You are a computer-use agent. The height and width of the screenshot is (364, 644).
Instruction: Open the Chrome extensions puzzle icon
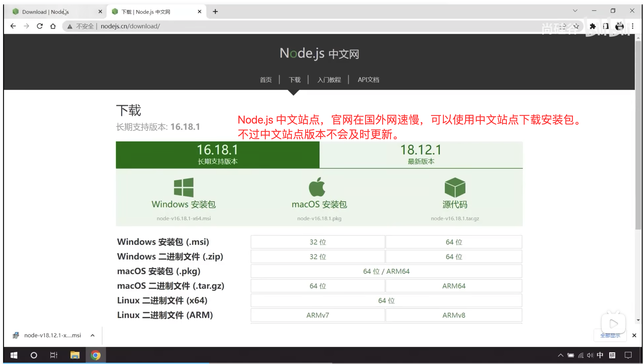pos(592,26)
